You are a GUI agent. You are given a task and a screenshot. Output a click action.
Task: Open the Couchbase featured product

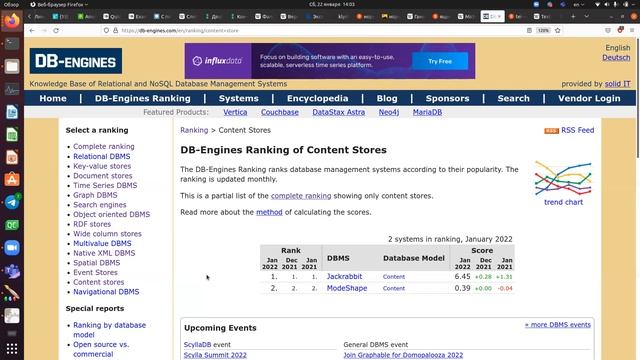[x=280, y=112]
